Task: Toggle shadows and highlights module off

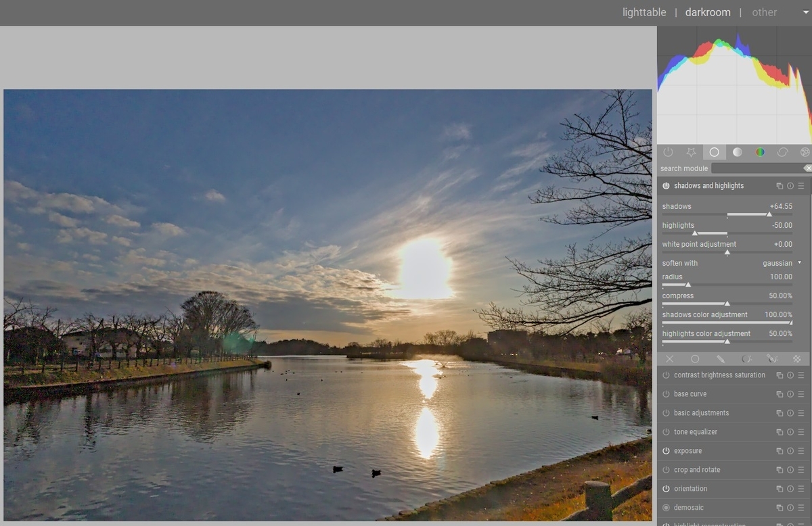Action: 666,186
